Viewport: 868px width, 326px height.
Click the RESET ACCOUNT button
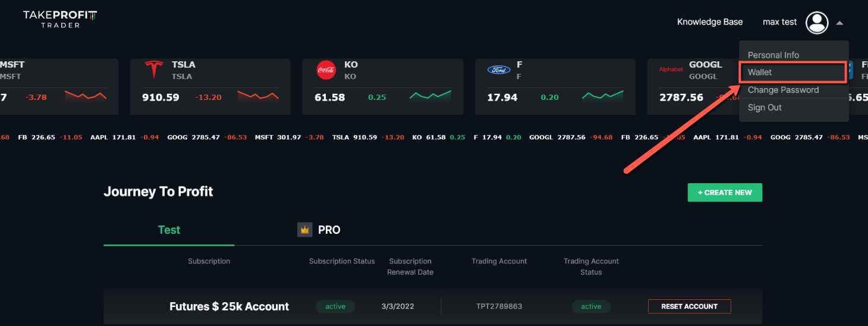[x=689, y=306]
